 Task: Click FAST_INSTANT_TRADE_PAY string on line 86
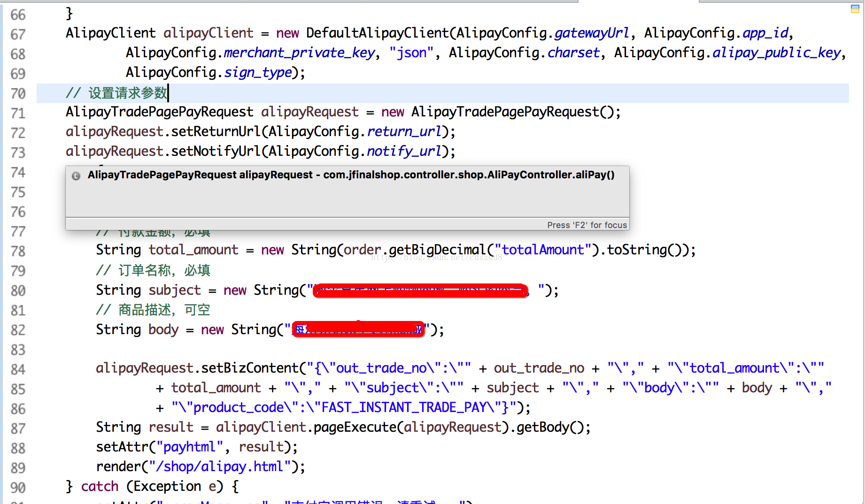click(x=404, y=407)
